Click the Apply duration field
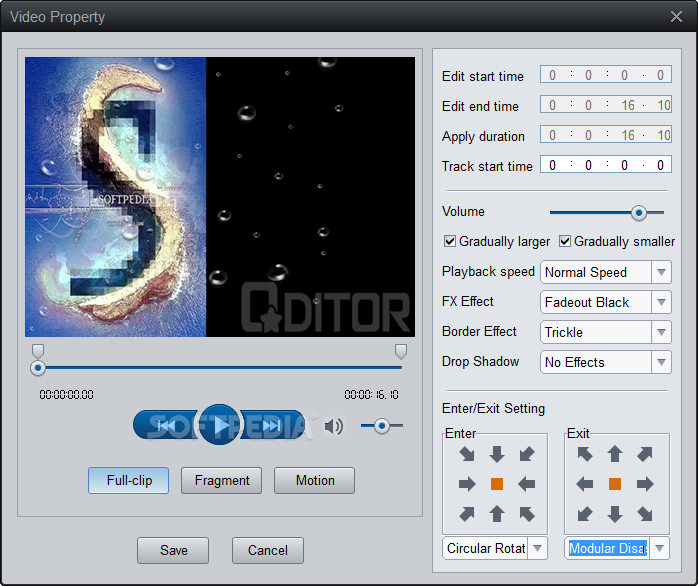Screen dimensions: 698x586 (605, 134)
